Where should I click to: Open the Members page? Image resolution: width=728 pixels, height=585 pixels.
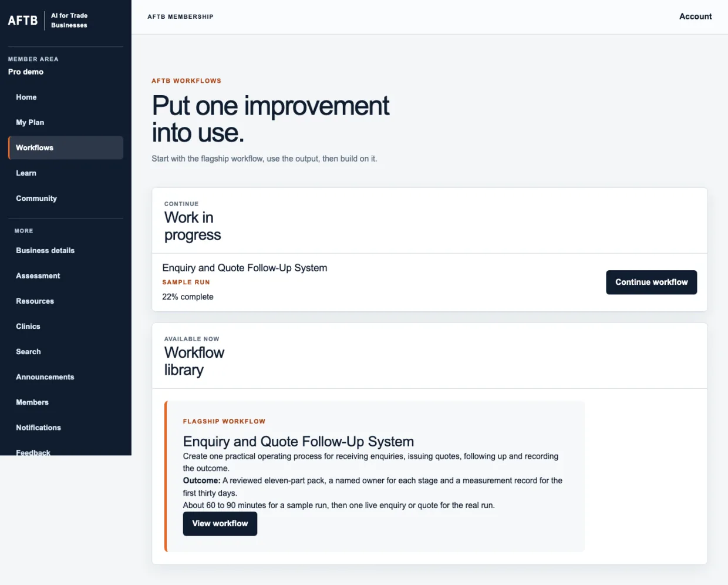point(66,402)
